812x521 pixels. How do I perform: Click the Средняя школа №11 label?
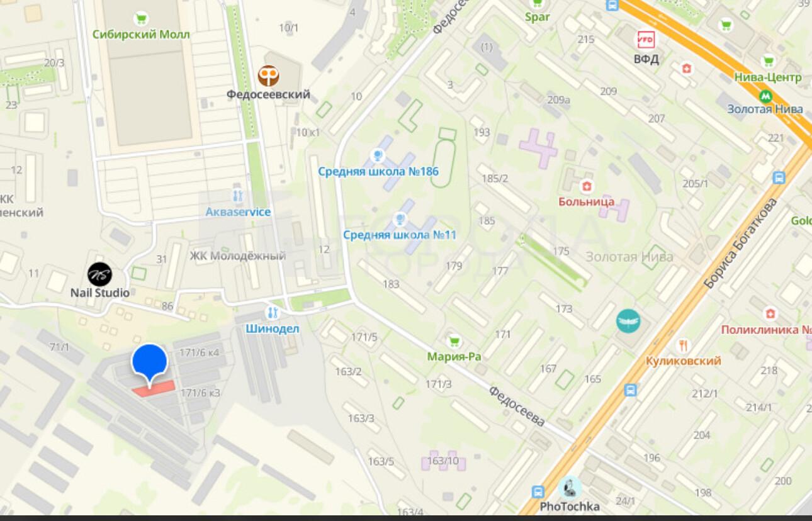pyautogui.click(x=400, y=235)
